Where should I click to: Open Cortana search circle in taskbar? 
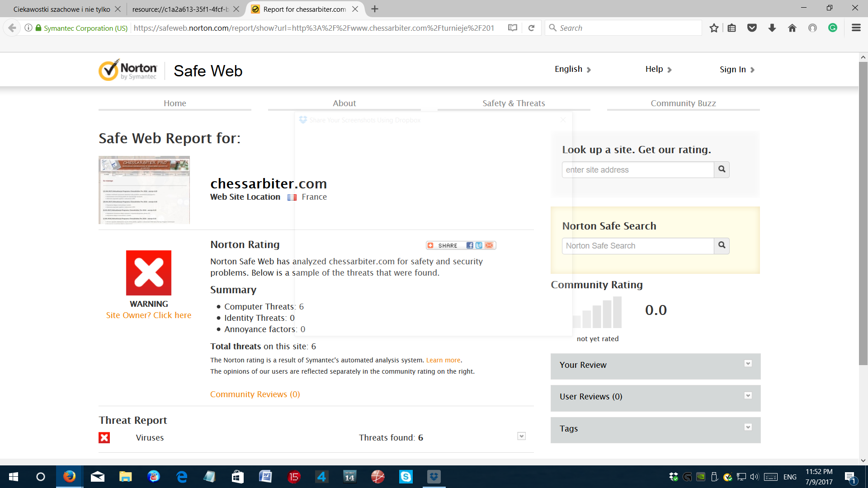41,477
